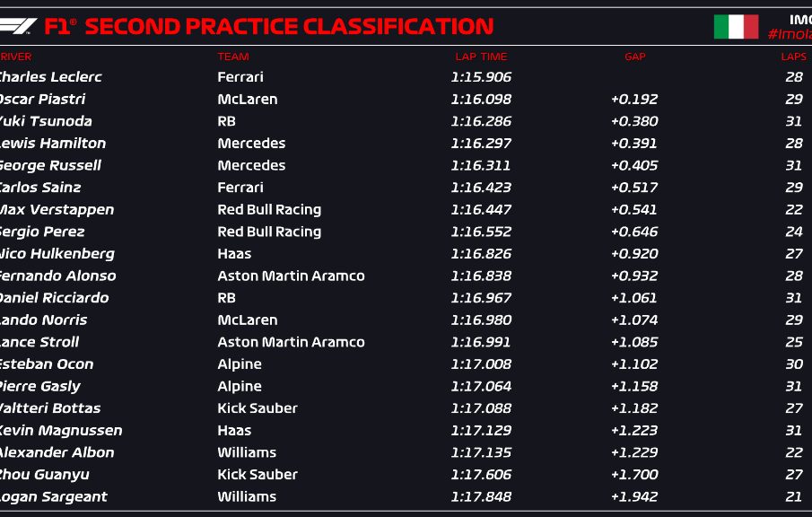Click Yuki Tsunoda's lap time 1:16.286
812x517 pixels.
481,121
